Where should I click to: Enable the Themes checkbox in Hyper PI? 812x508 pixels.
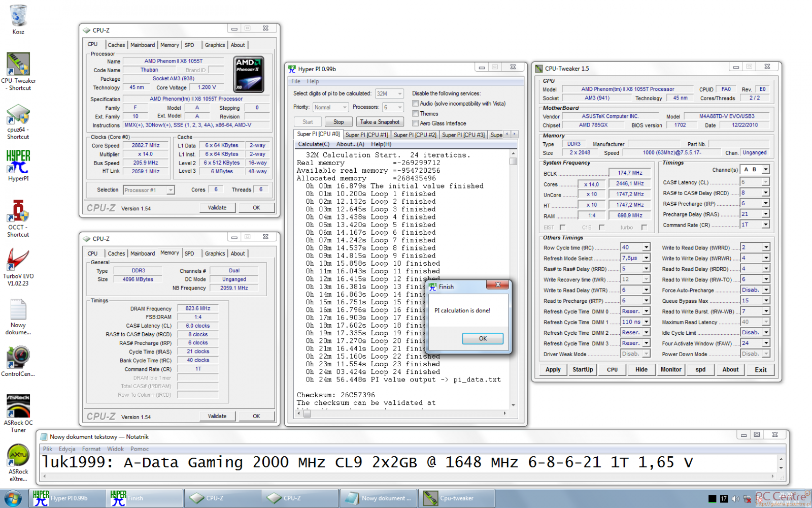[415, 114]
